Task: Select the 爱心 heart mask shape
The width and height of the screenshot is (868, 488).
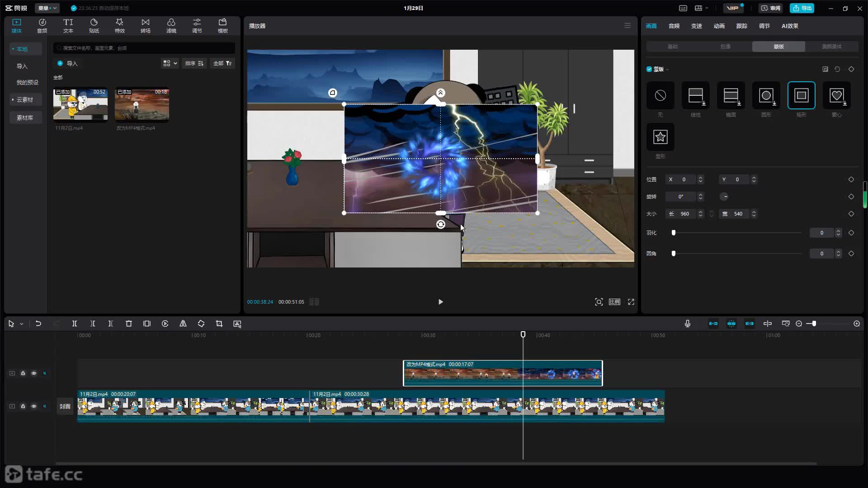Action: [836, 95]
